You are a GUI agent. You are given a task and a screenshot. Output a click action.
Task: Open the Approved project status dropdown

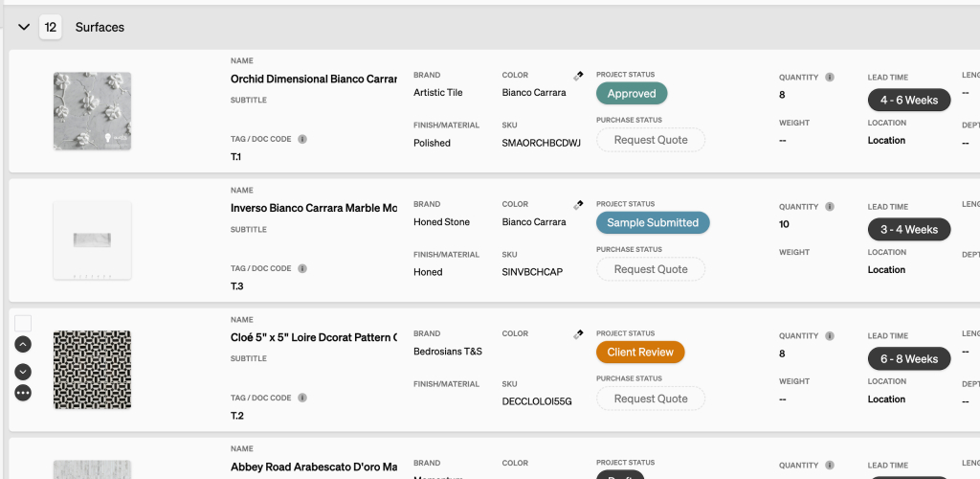coord(632,94)
